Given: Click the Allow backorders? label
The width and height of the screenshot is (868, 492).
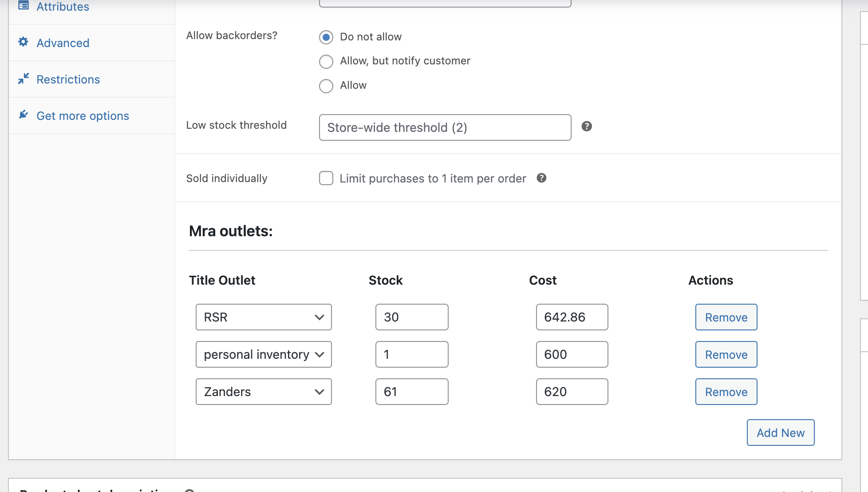Looking at the screenshot, I should [232, 36].
